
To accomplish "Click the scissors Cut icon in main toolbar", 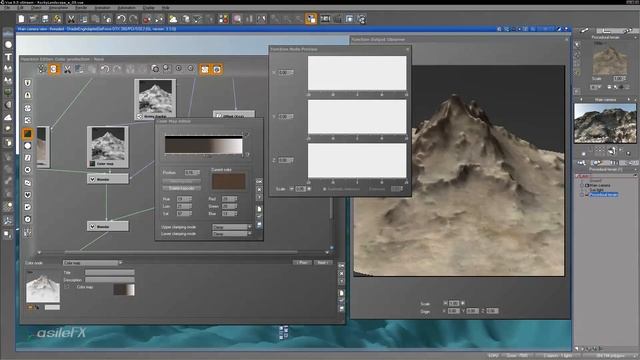I will [71, 19].
